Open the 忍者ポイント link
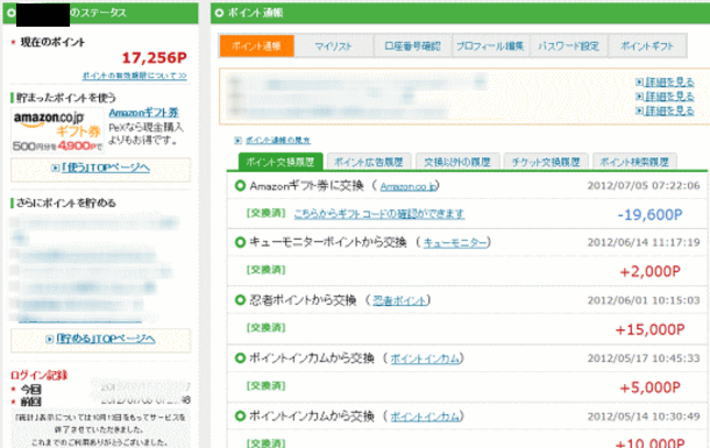710x448 pixels. coord(400,300)
